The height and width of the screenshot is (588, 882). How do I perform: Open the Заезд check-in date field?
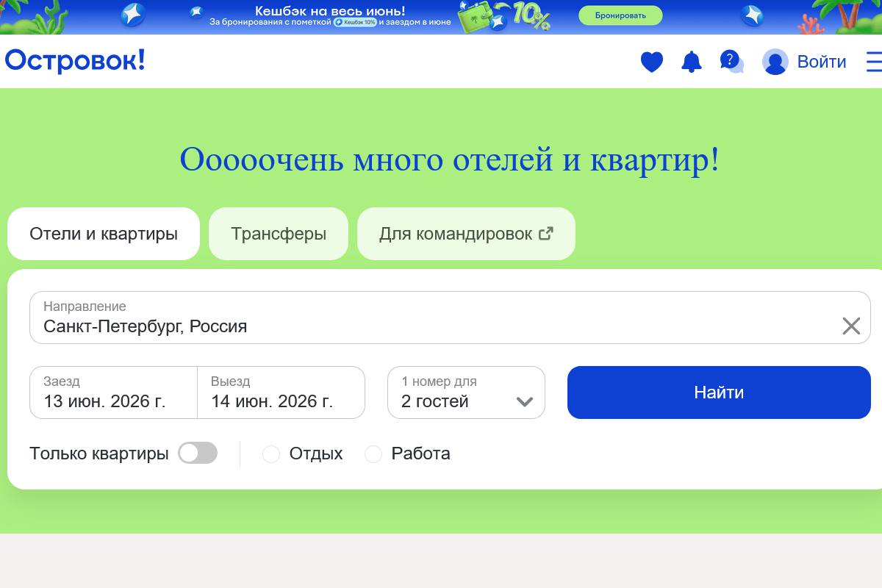pyautogui.click(x=113, y=392)
